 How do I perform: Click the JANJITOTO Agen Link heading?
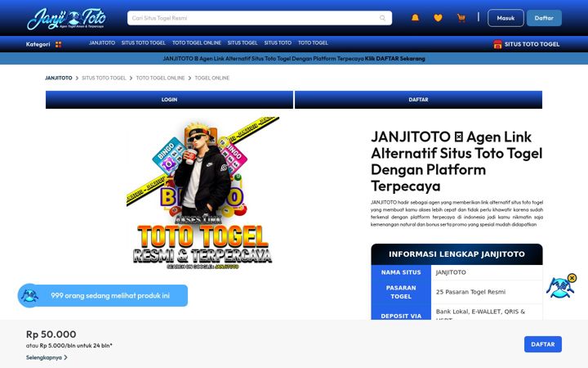coord(457,161)
